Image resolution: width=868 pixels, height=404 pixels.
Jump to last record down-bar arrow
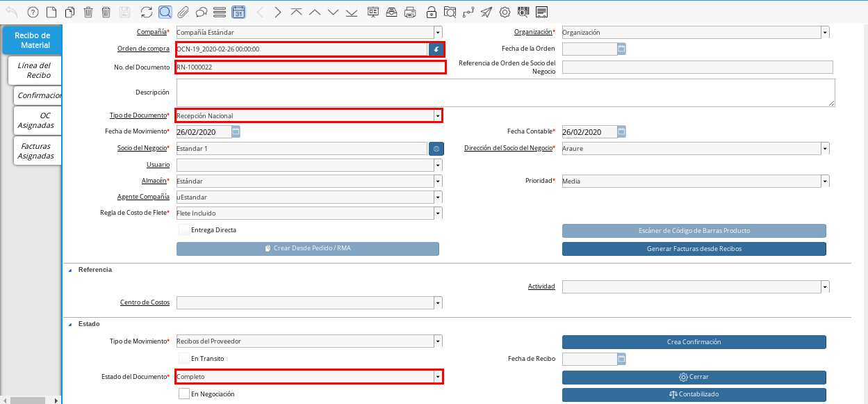point(352,12)
